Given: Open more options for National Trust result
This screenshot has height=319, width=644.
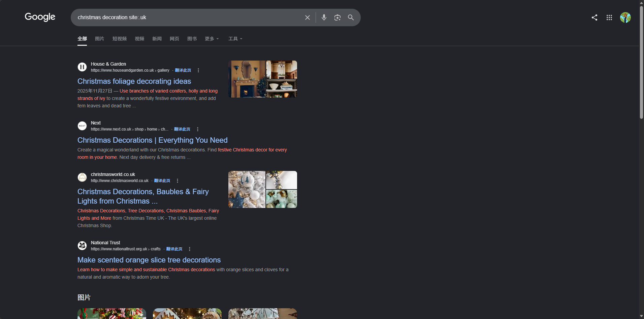Looking at the screenshot, I should point(190,249).
